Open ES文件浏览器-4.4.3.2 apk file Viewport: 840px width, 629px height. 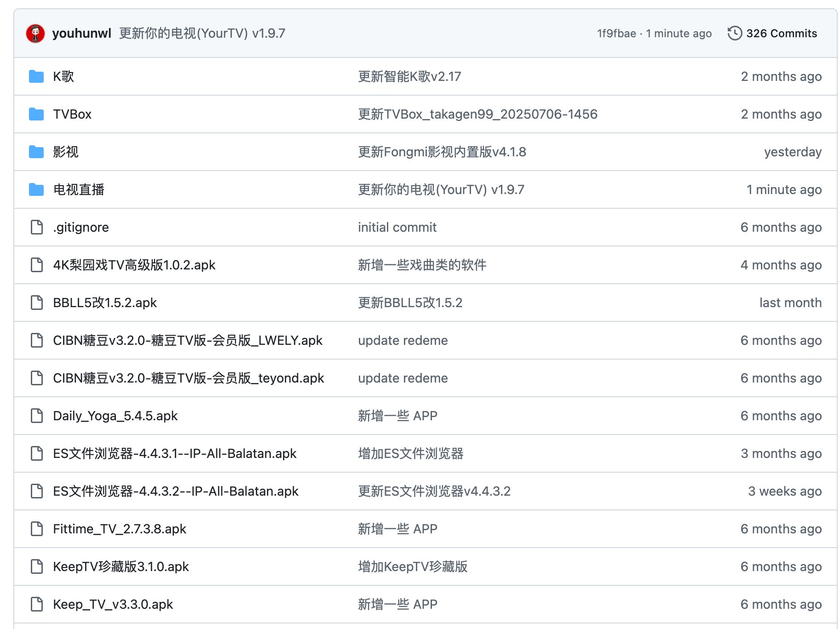click(175, 491)
